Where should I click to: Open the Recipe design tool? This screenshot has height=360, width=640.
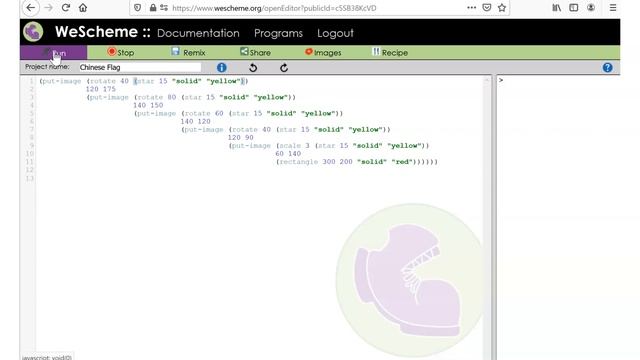pos(390,53)
